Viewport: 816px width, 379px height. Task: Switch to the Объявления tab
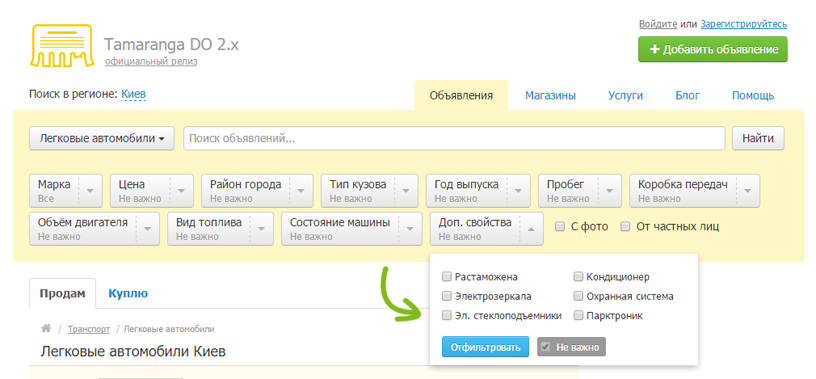(x=461, y=96)
